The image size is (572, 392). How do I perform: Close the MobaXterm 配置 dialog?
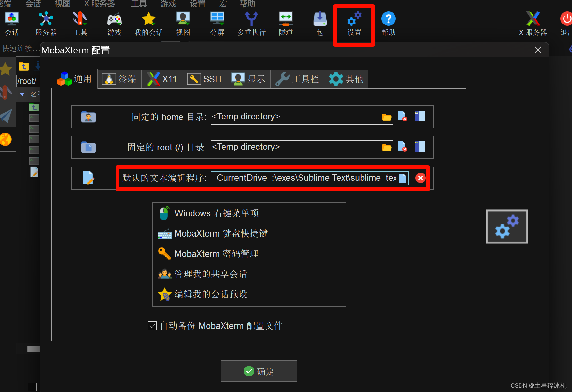pyautogui.click(x=538, y=50)
